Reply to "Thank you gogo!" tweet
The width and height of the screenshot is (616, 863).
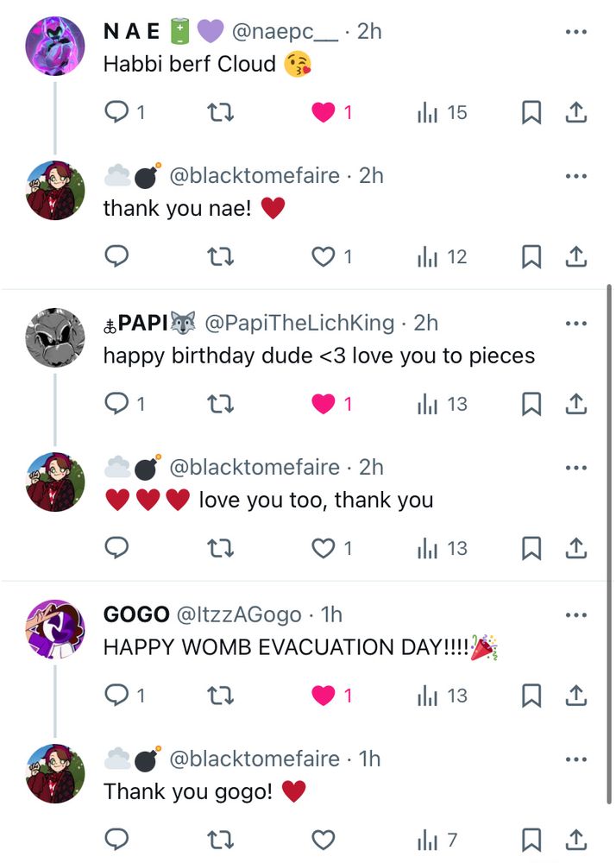116,839
